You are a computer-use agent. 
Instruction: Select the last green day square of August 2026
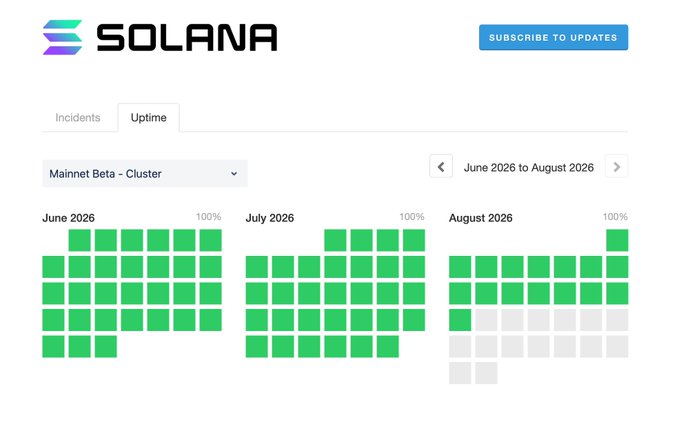coord(460,320)
